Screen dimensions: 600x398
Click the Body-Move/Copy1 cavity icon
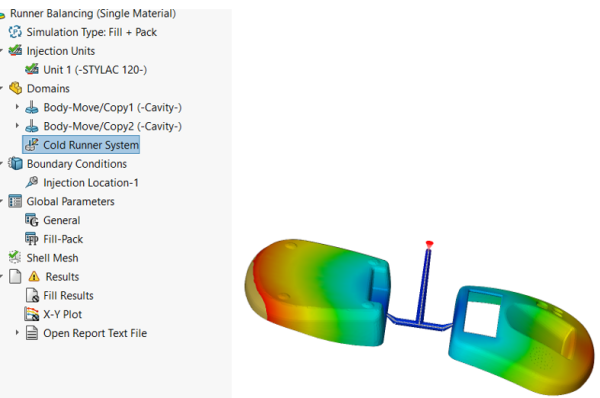point(32,107)
